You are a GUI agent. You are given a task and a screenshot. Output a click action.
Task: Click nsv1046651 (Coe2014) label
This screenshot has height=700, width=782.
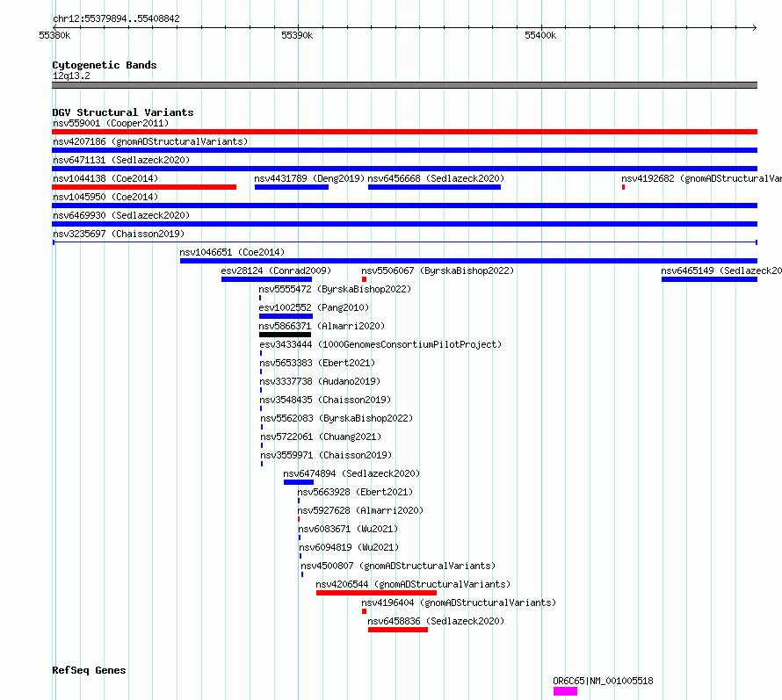point(232,252)
